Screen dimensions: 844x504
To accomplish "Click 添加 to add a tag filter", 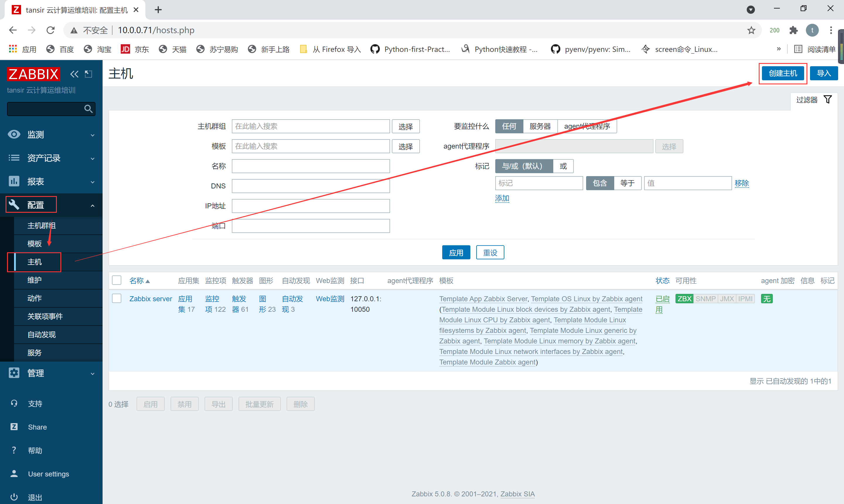I will pos(502,198).
